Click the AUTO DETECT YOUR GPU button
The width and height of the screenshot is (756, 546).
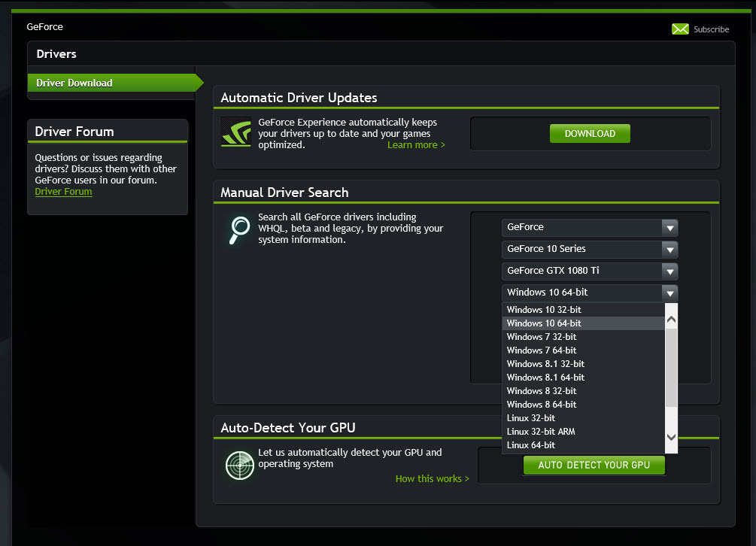pyautogui.click(x=594, y=465)
